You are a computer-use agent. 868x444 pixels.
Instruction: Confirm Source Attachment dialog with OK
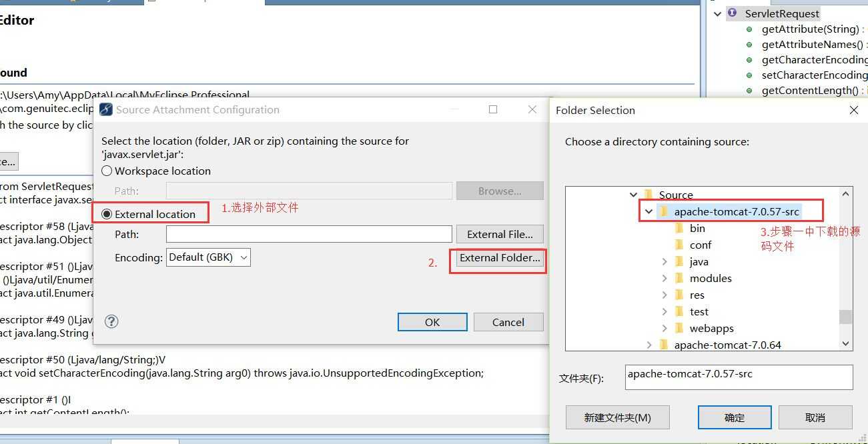(432, 322)
